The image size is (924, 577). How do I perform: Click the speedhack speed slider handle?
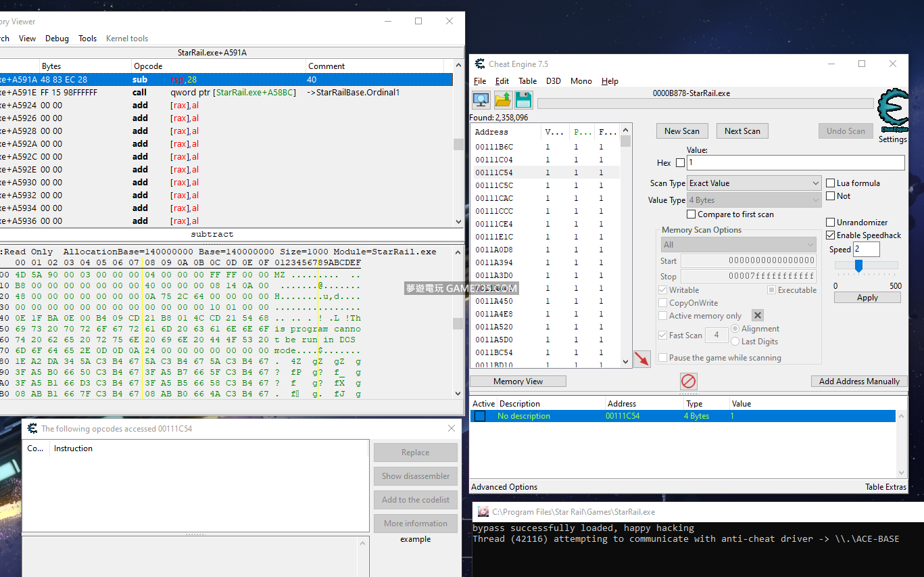point(858,266)
